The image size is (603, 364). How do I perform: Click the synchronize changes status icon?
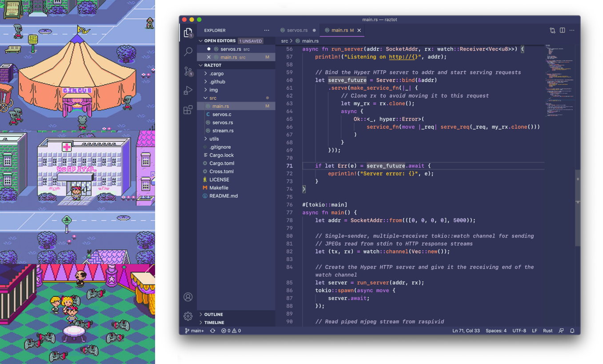[212, 331]
